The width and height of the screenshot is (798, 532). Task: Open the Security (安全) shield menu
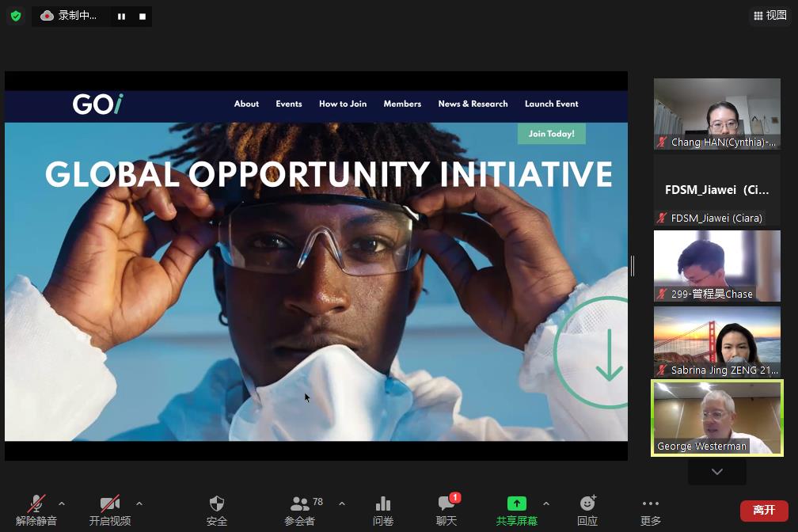tap(217, 510)
